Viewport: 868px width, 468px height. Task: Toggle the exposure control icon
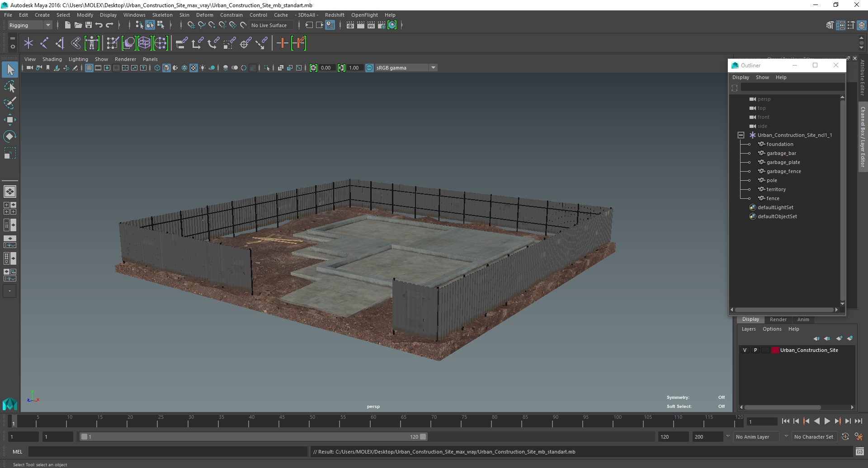[313, 68]
